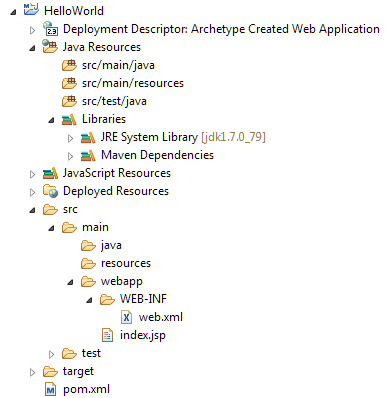Click the src/test/java source folder icon
Screen dimensions: 386x398
click(x=69, y=101)
